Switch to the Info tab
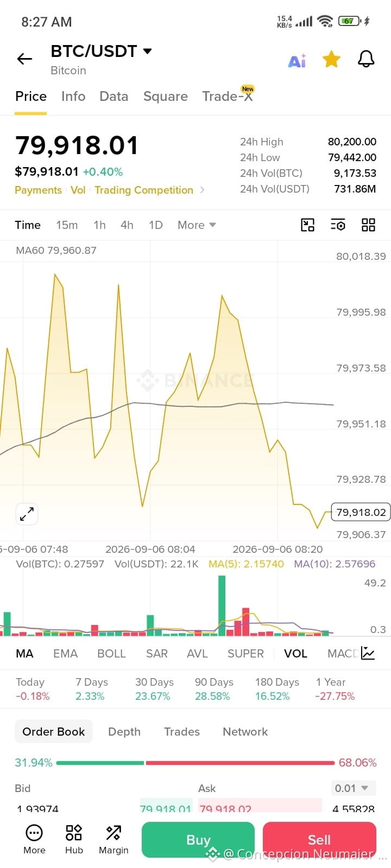The height and width of the screenshot is (868, 391). click(73, 96)
